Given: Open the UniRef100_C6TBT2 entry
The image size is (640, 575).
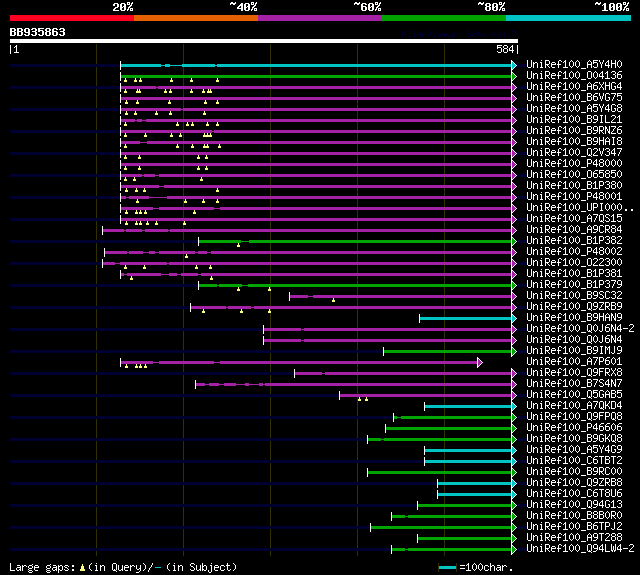Looking at the screenshot, I should click(574, 461).
